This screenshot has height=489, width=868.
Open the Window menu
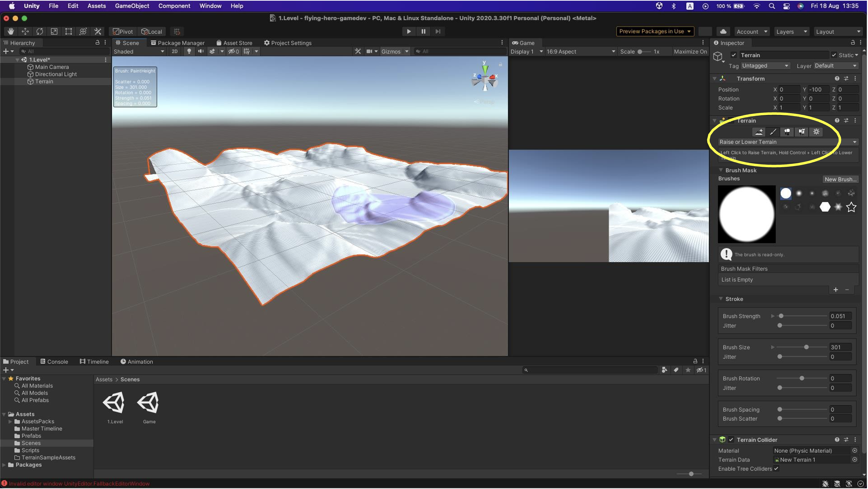click(x=210, y=6)
